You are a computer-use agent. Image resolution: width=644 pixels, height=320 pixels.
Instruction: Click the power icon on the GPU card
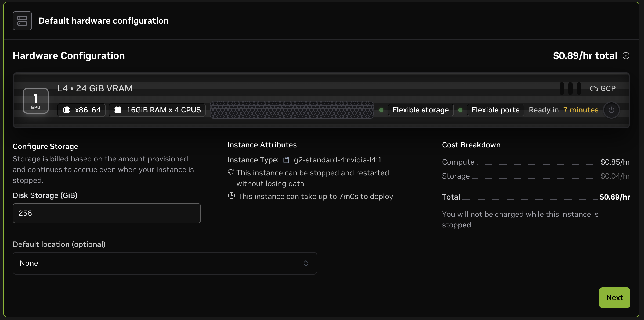click(612, 110)
